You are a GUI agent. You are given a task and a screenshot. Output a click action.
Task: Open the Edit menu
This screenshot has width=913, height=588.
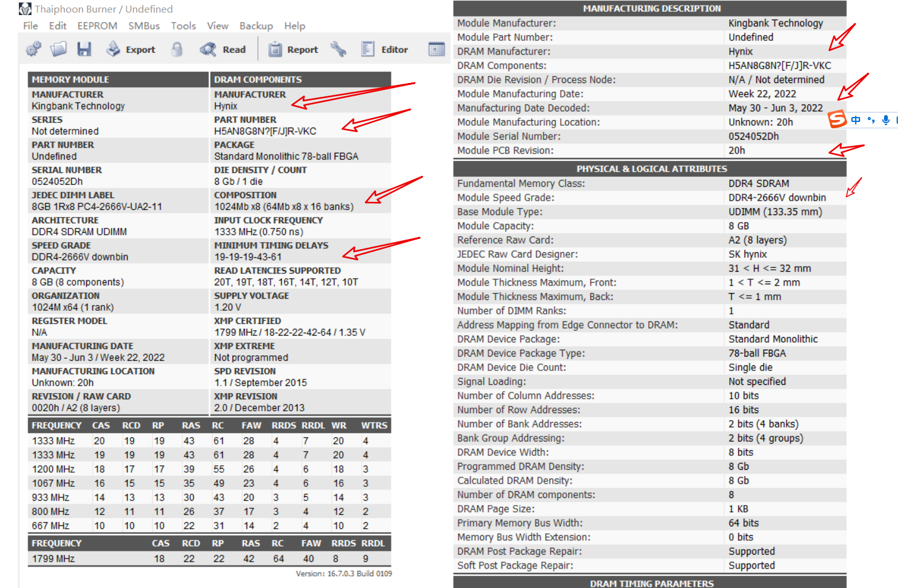click(58, 26)
